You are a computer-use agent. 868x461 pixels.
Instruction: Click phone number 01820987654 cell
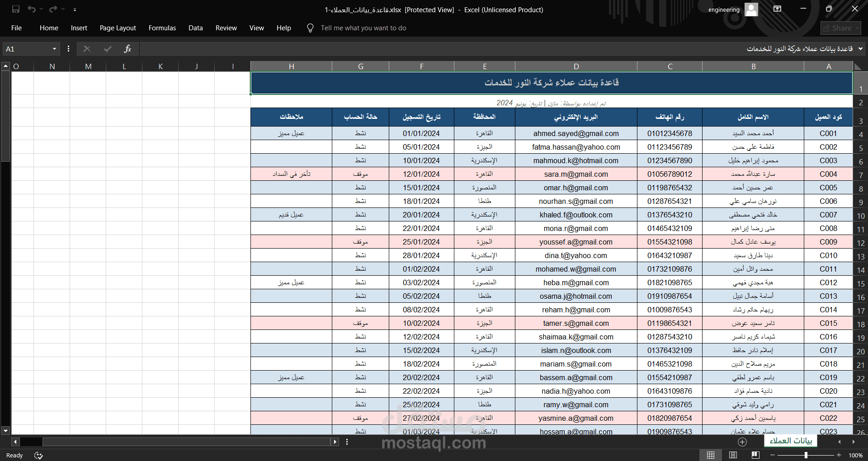[670, 418]
